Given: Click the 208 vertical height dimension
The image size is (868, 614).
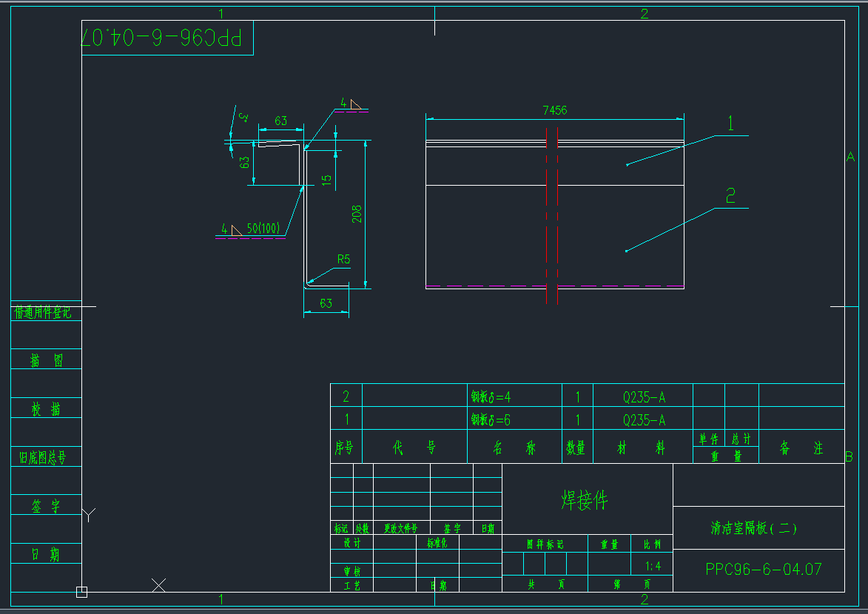Looking at the screenshot, I should (357, 215).
